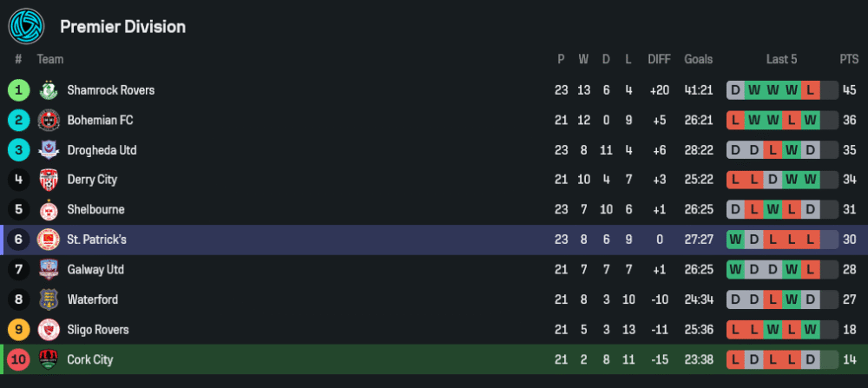Open the St. Patrick's team link
The width and height of the screenshot is (868, 388).
tap(96, 240)
